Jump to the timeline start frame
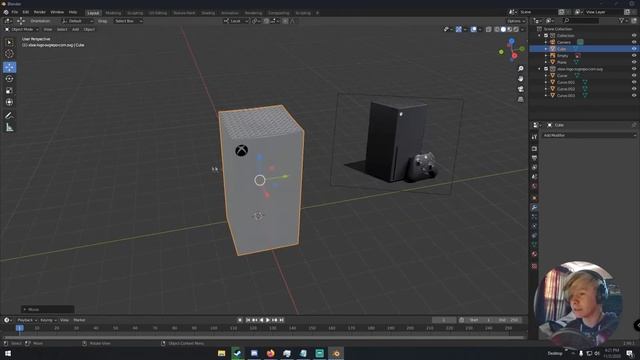Image resolution: width=640 pixels, height=360 pixels. tap(248, 320)
